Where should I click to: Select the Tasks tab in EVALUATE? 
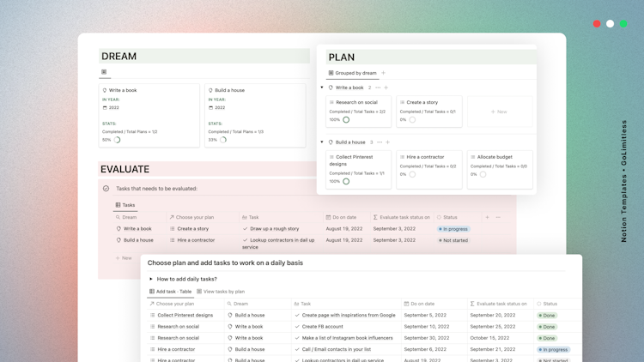(125, 205)
